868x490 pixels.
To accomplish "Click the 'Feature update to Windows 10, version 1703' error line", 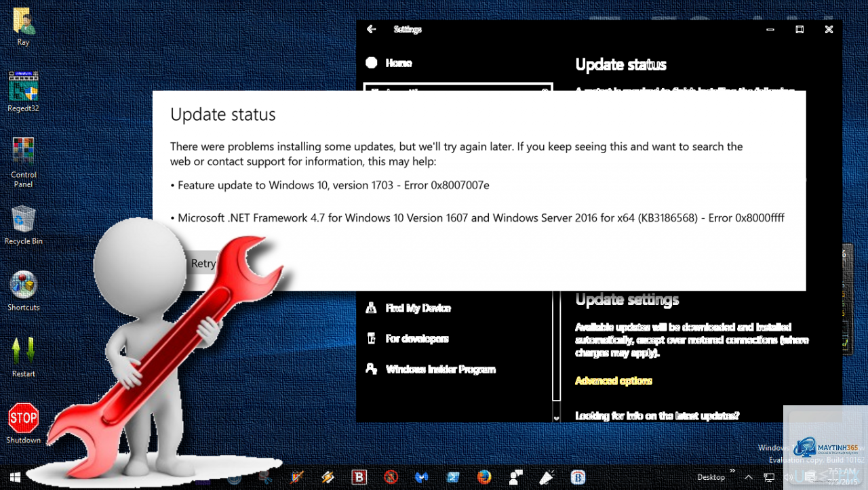I will pyautogui.click(x=330, y=185).
